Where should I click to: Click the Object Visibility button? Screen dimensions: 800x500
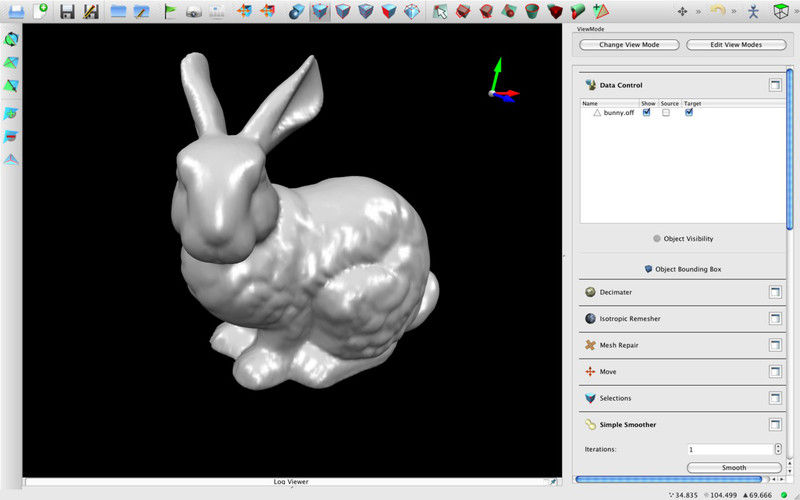coord(683,238)
